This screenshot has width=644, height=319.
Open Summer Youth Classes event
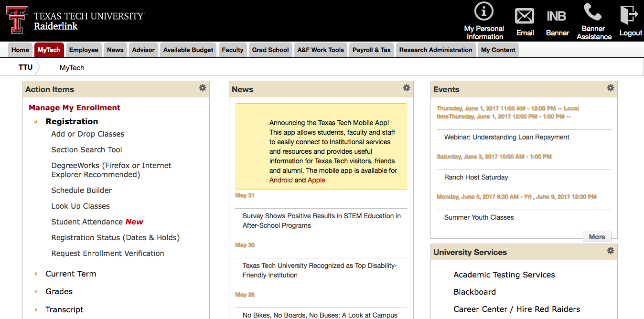coord(479,217)
